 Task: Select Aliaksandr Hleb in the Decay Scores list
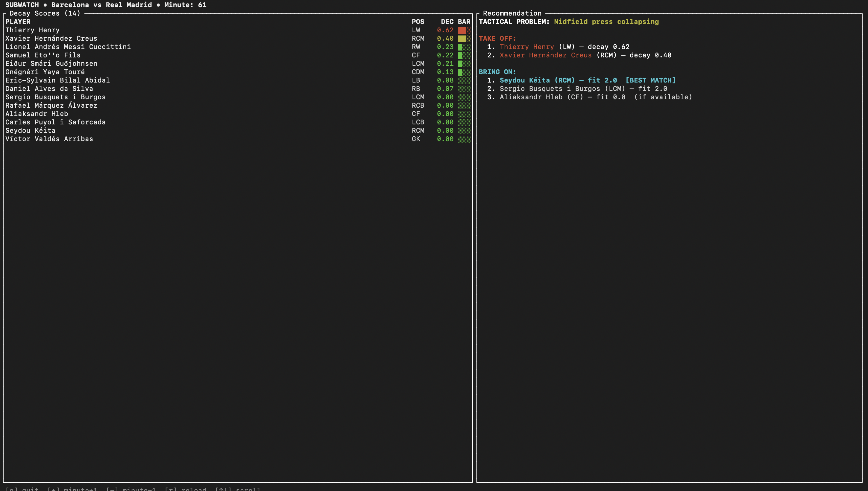(37, 114)
